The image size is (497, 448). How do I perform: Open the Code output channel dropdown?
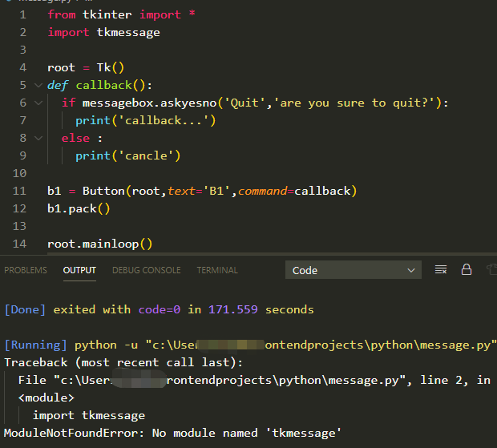click(353, 270)
